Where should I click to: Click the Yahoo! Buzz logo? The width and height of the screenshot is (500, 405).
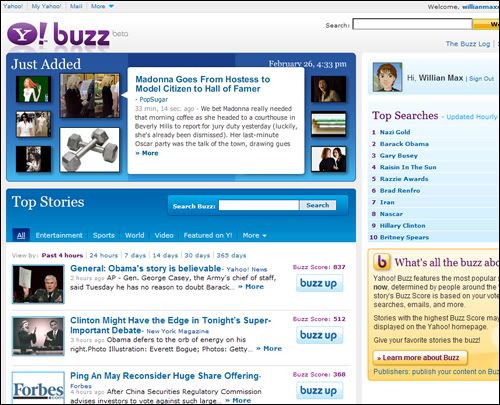point(59,34)
